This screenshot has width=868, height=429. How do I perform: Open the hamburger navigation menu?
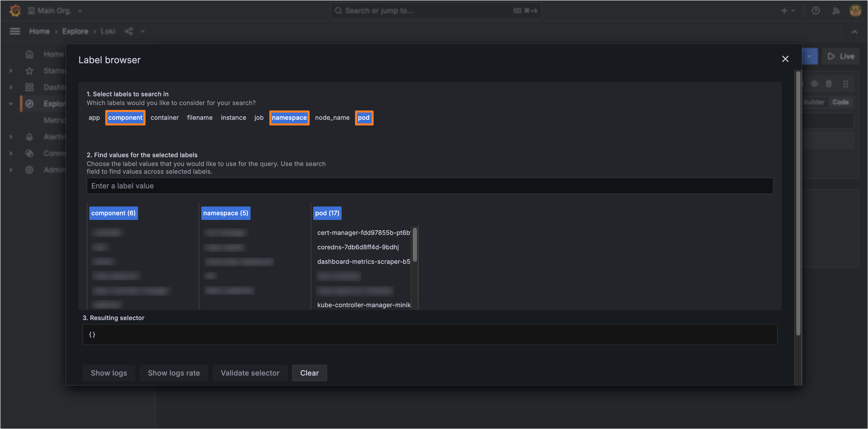tap(15, 31)
